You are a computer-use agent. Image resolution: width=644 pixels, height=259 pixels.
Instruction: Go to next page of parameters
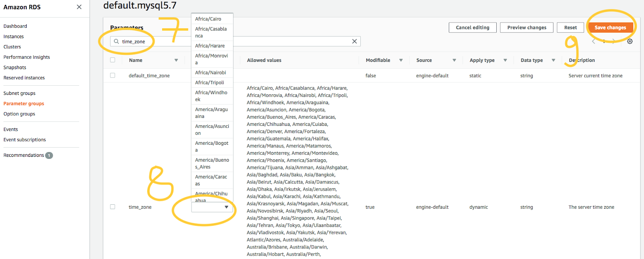click(x=613, y=41)
